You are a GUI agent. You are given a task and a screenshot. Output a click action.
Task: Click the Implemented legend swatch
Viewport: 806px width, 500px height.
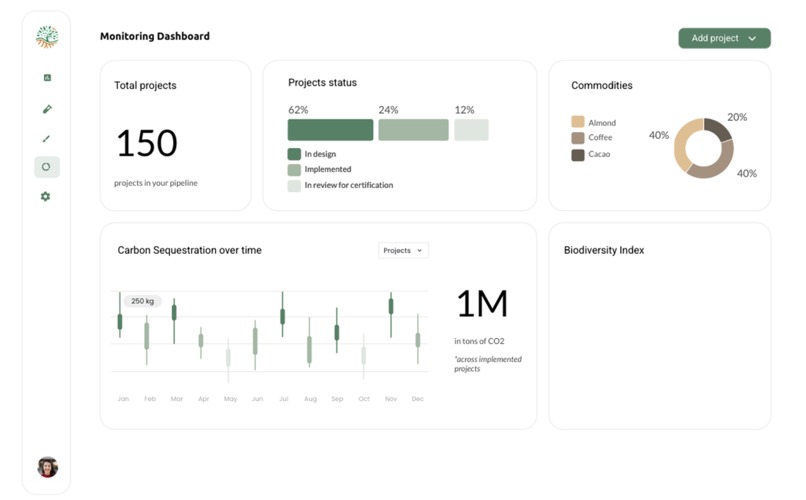click(294, 170)
